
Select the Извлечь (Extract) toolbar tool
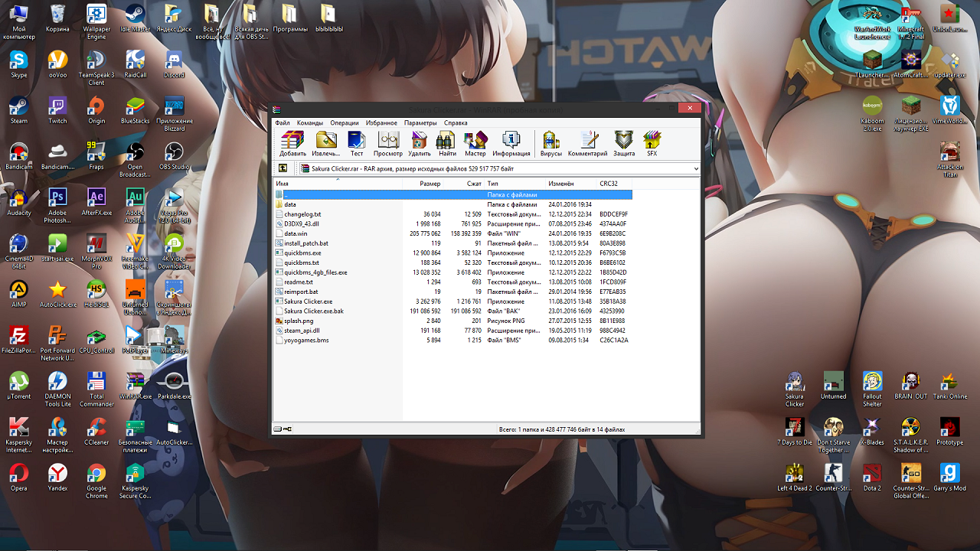click(x=326, y=143)
